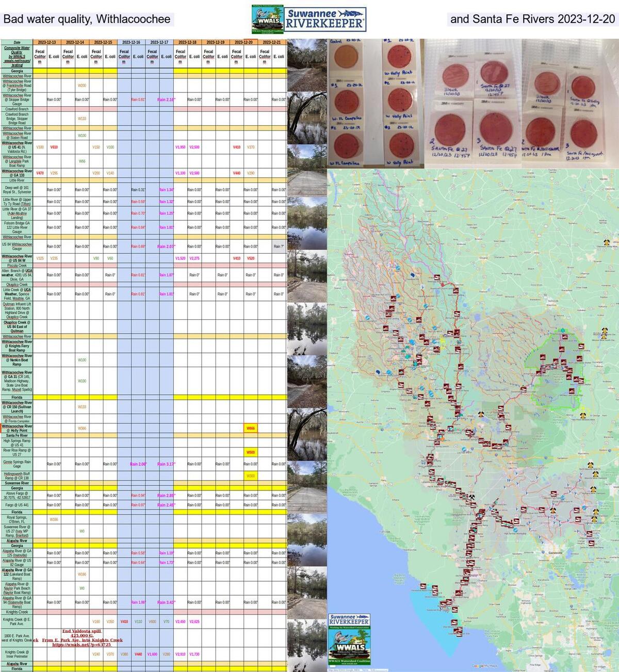
Task: Click the V1,520 cell
Action: 181,258
